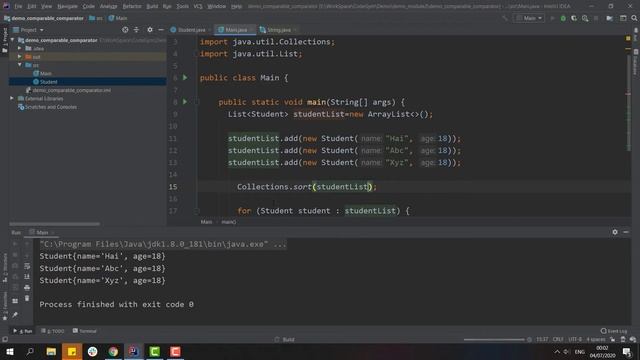Click the scroll-to-end icon in Run panel
The image size is (640, 360).
pos(27,276)
